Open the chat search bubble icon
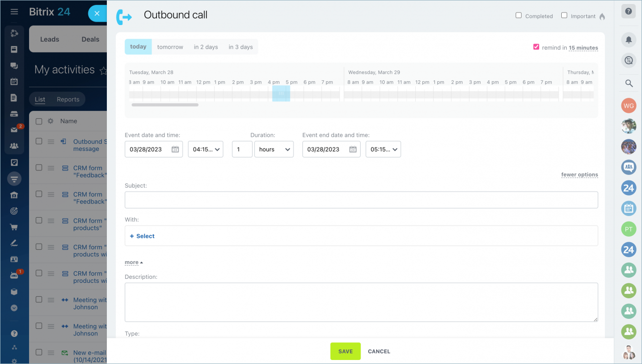642x364 pixels. tap(628, 61)
